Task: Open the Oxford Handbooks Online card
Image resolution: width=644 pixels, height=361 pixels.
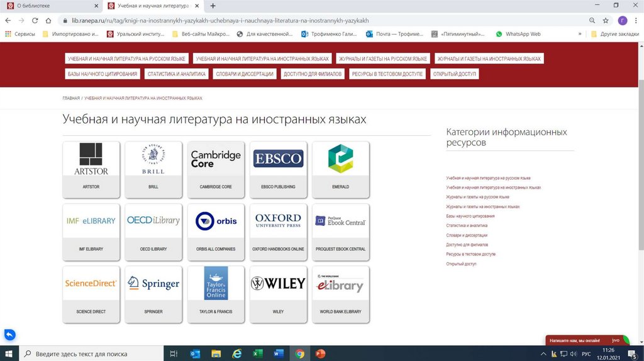Action: point(278,232)
